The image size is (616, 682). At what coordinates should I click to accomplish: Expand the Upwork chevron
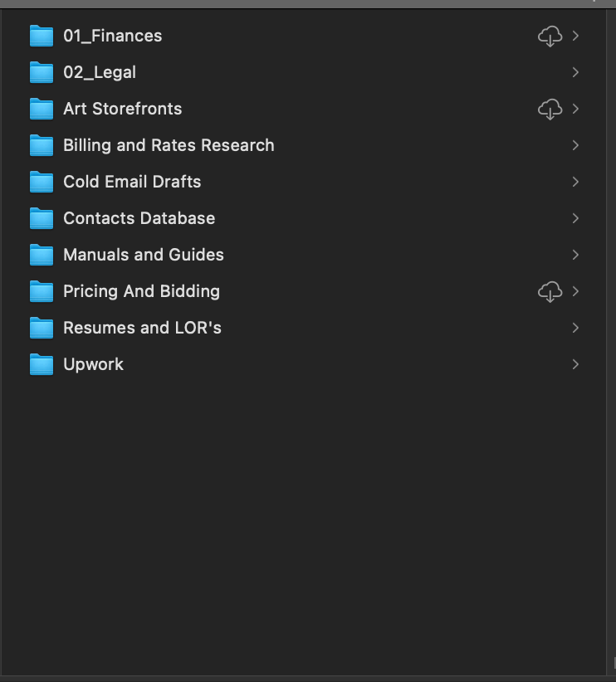[x=575, y=364]
